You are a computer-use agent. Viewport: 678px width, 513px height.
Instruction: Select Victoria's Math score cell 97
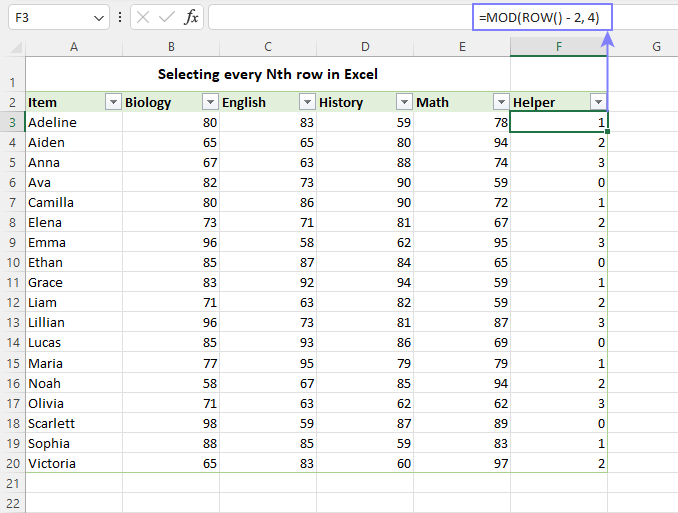pyautogui.click(x=461, y=464)
